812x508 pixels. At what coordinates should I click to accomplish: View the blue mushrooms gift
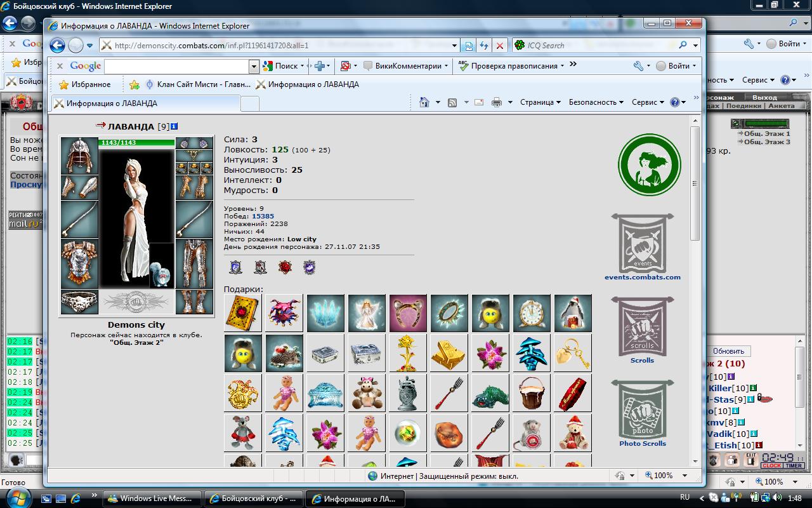tap(532, 353)
